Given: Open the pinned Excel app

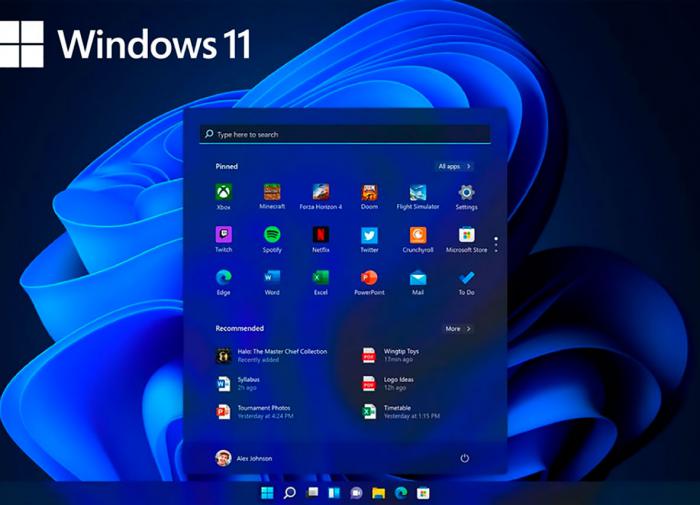Looking at the screenshot, I should (320, 278).
